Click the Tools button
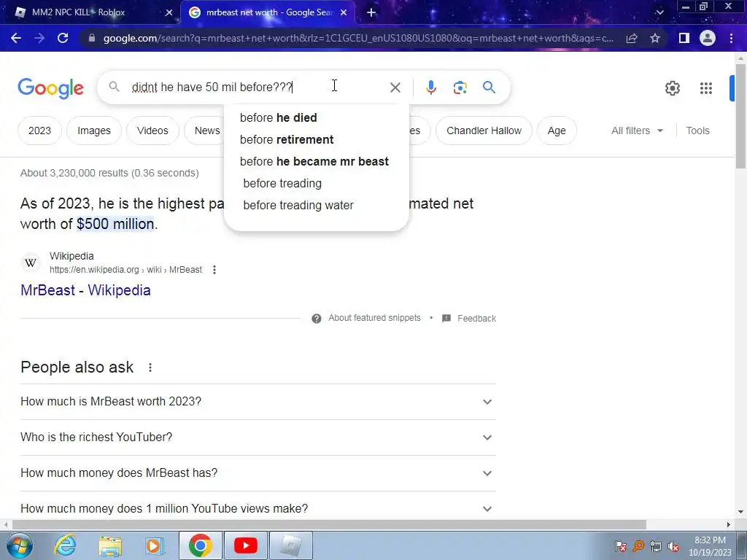Screen dimensions: 747x560 [x=697, y=131]
